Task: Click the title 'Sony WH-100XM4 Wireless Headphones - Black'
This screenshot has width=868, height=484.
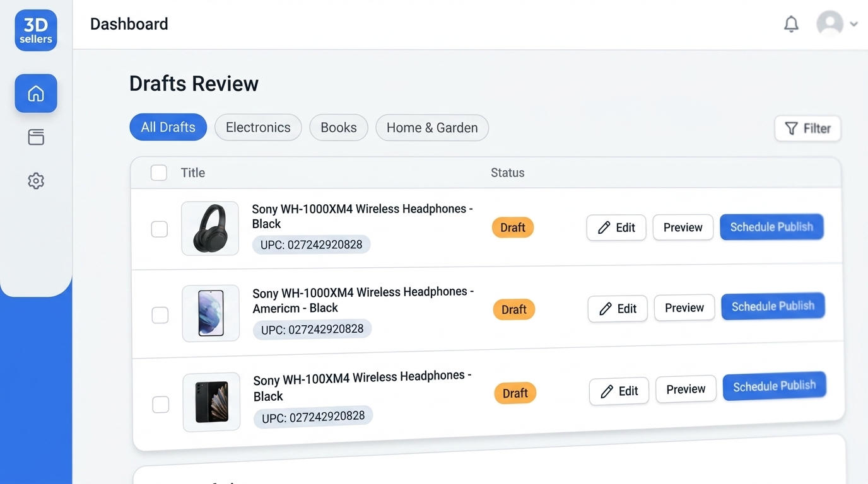Action: point(363,386)
